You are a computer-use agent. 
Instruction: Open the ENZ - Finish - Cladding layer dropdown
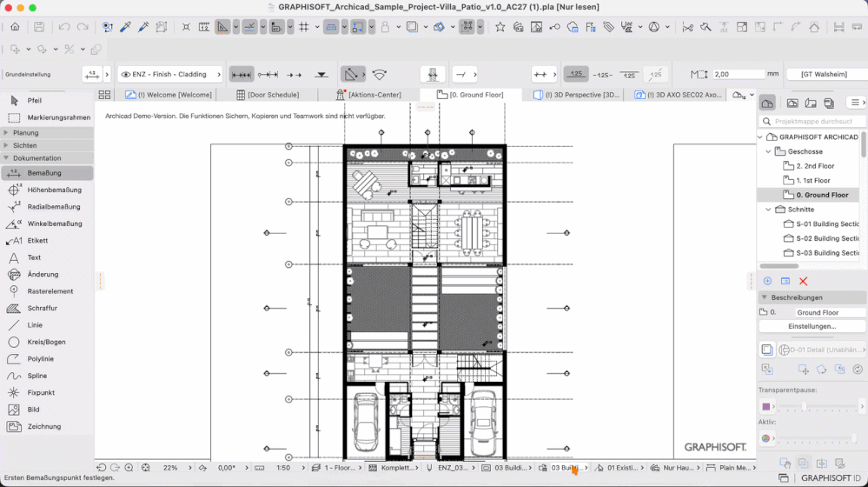point(169,74)
